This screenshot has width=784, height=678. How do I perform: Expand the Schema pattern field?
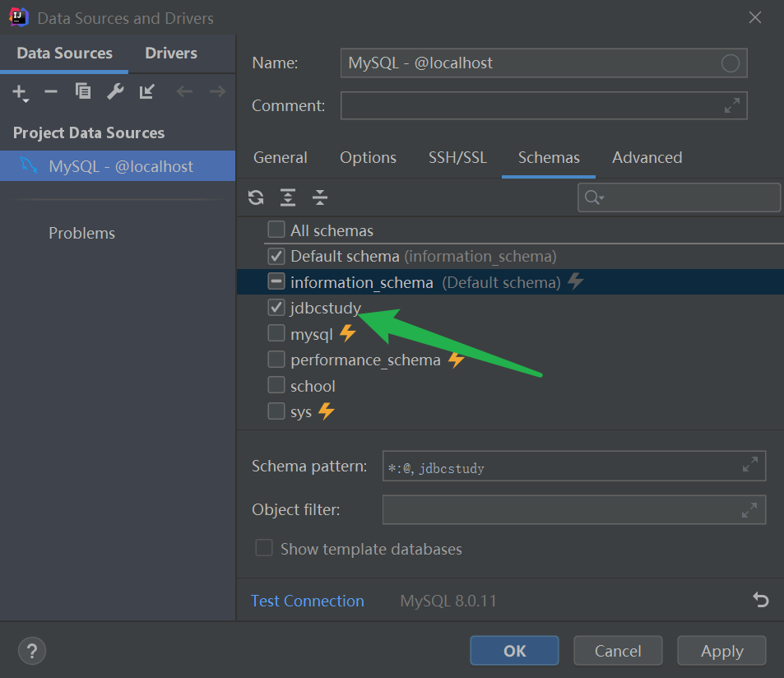750,465
